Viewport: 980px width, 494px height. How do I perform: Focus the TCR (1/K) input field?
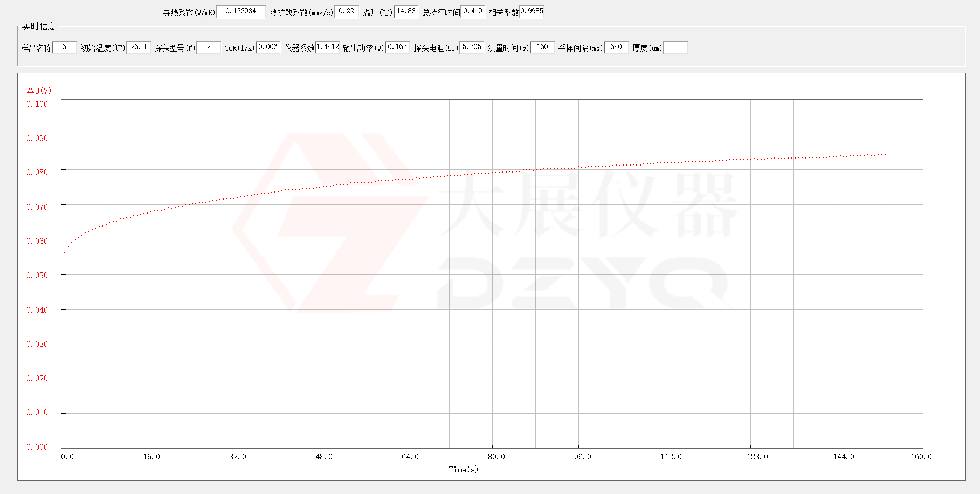(268, 47)
